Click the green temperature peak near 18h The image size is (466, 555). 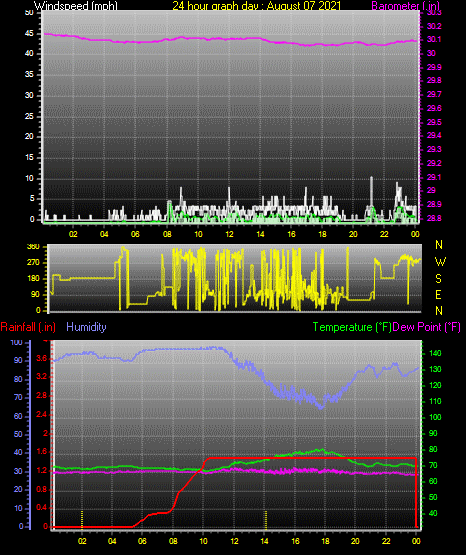(x=322, y=450)
